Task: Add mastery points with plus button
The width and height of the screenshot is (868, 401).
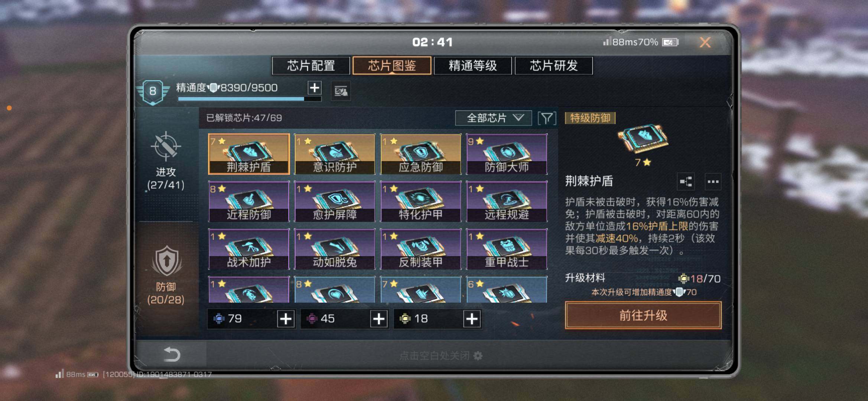Action: (x=314, y=88)
